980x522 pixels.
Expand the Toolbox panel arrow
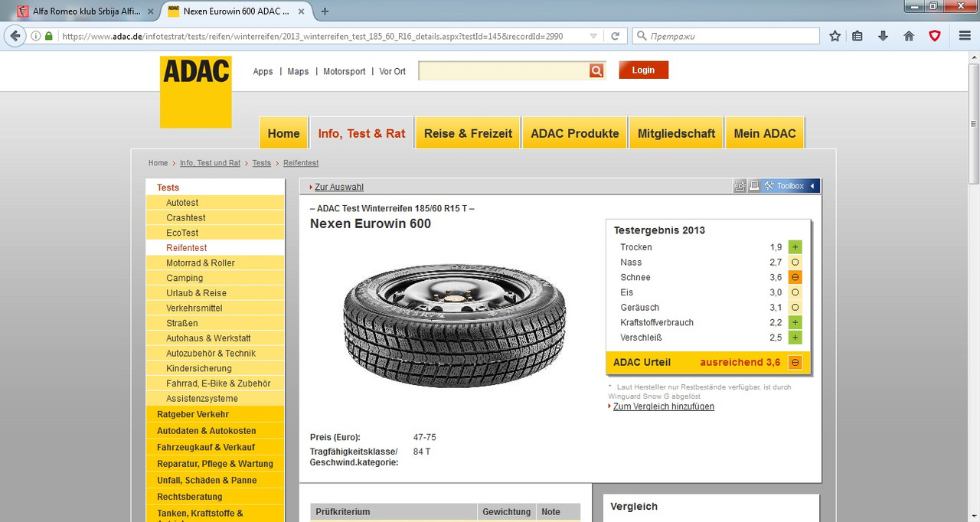click(x=813, y=186)
